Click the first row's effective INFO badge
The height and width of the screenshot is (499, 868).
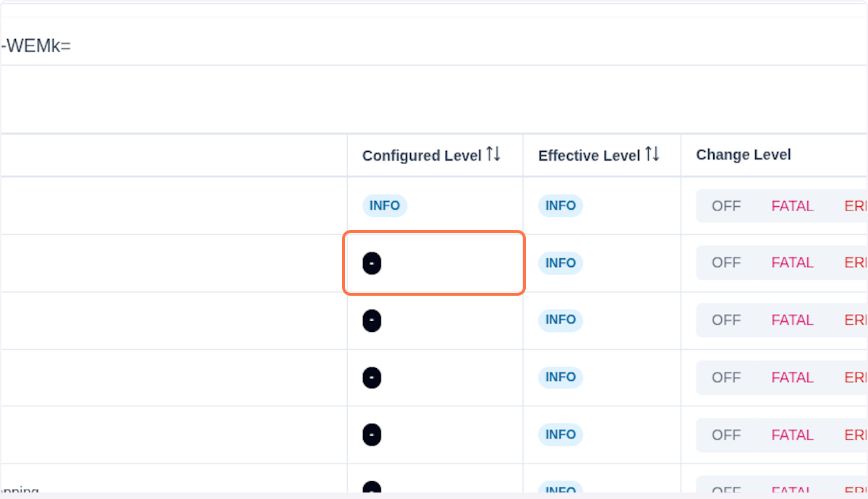[561, 206]
